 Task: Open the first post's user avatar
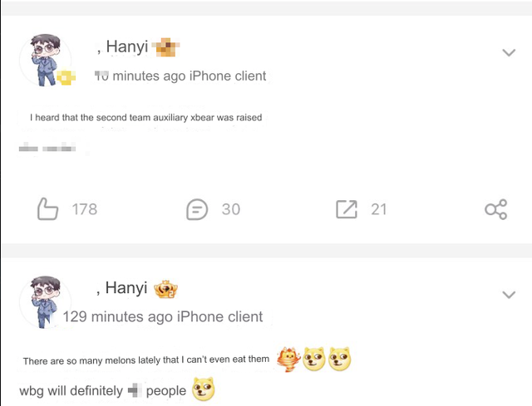[x=45, y=61]
